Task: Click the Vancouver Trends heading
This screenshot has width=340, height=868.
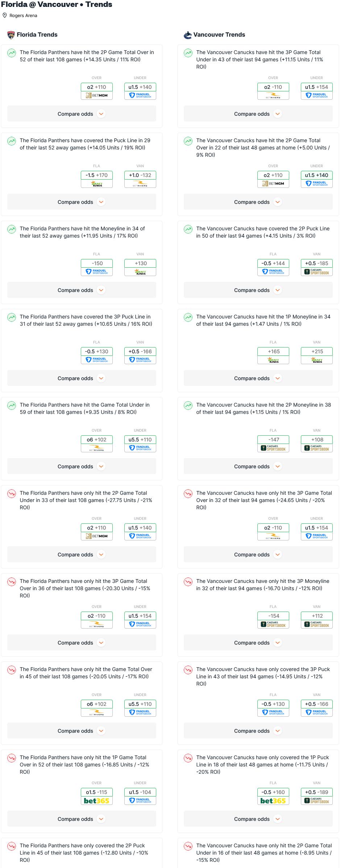Action: 219,35
